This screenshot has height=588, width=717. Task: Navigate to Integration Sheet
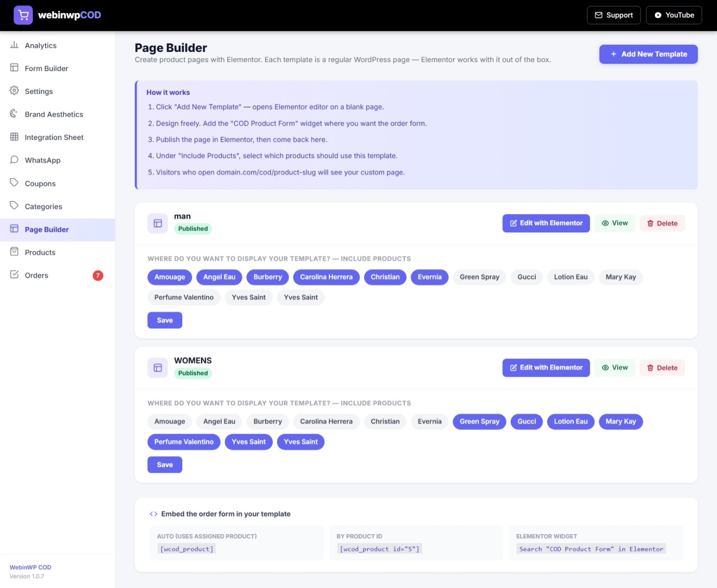(57, 137)
